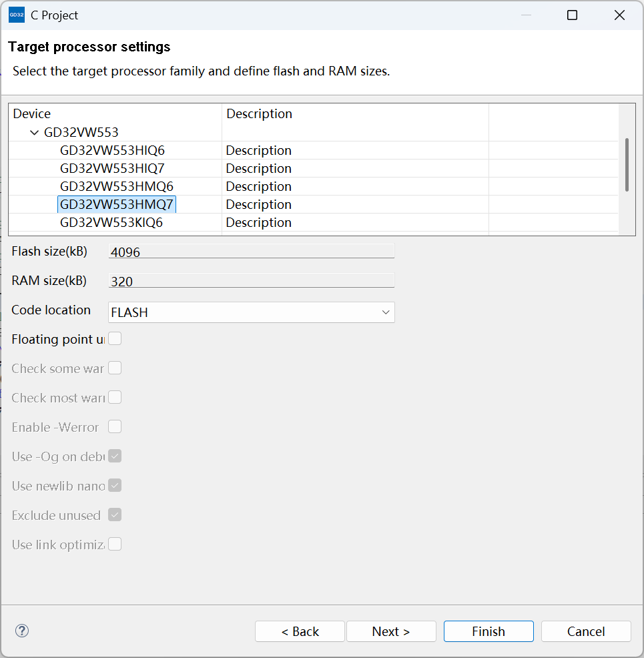This screenshot has width=644, height=658.
Task: Click the Next button
Action: click(x=391, y=631)
